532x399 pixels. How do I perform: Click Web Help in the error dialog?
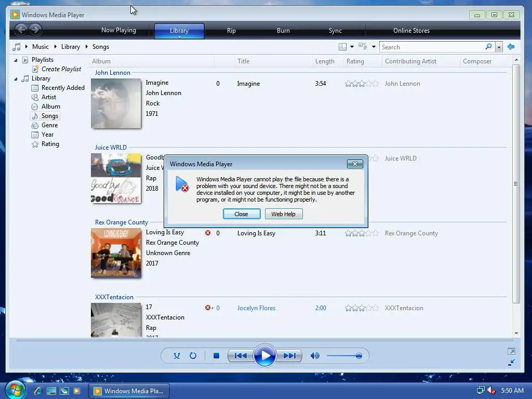pyautogui.click(x=284, y=214)
